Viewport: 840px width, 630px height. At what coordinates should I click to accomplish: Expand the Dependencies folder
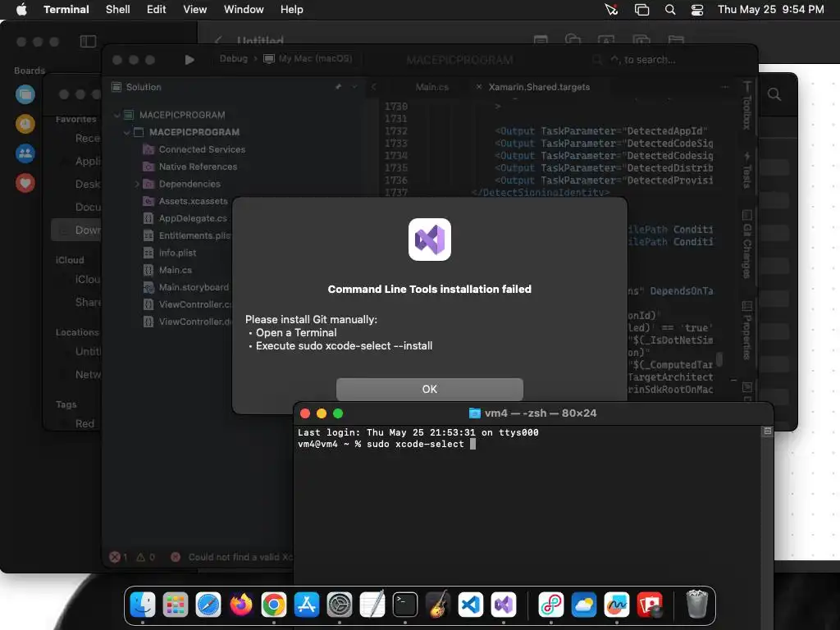coord(137,184)
